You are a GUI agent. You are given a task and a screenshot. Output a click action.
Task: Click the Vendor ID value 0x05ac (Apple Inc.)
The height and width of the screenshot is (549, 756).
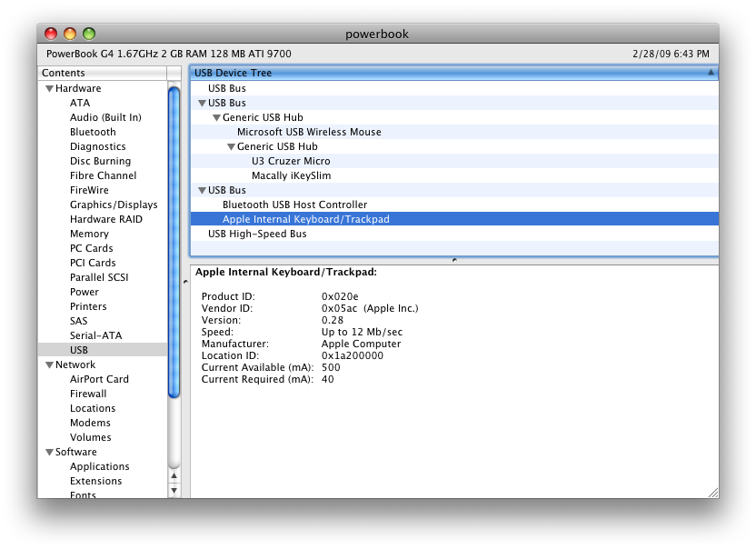(x=370, y=308)
